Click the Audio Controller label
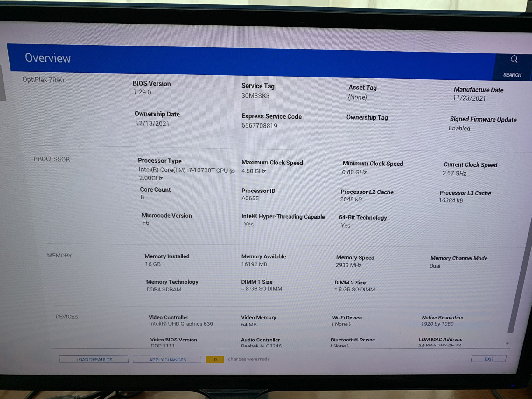Viewport: 532px width, 399px height. pyautogui.click(x=260, y=340)
